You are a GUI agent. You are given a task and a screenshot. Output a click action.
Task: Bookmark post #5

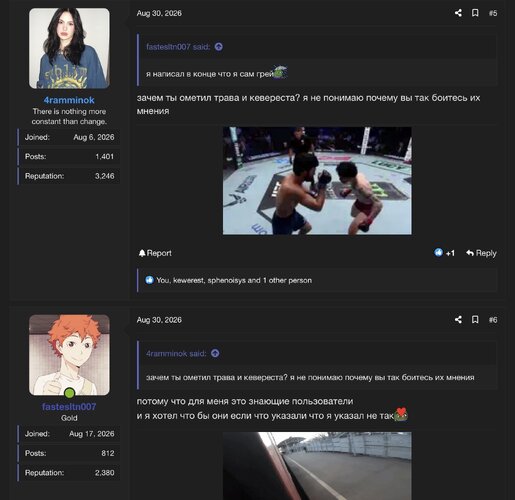tap(475, 13)
